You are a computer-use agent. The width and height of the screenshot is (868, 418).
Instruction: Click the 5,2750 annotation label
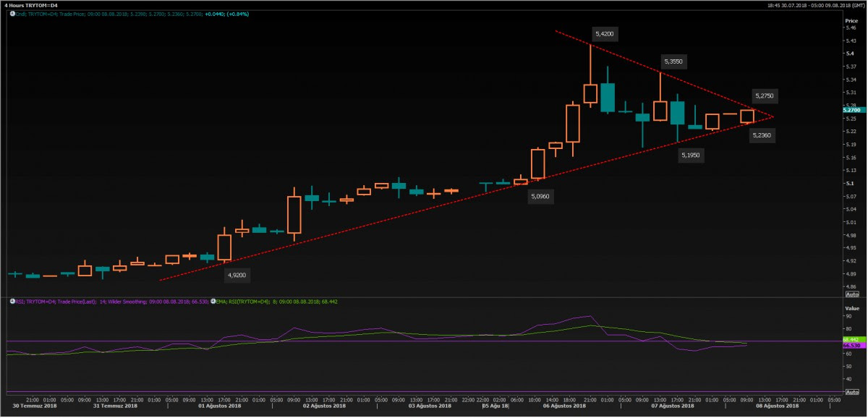click(x=764, y=95)
